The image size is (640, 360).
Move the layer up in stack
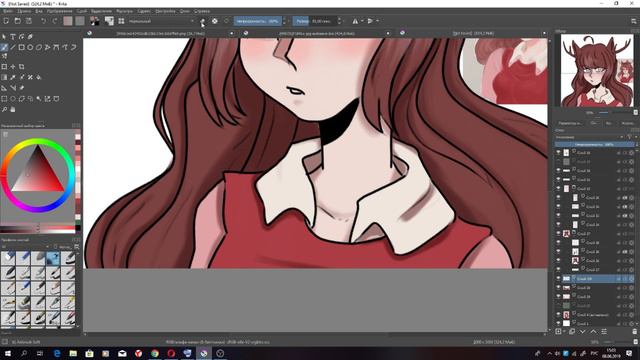click(x=593, y=331)
